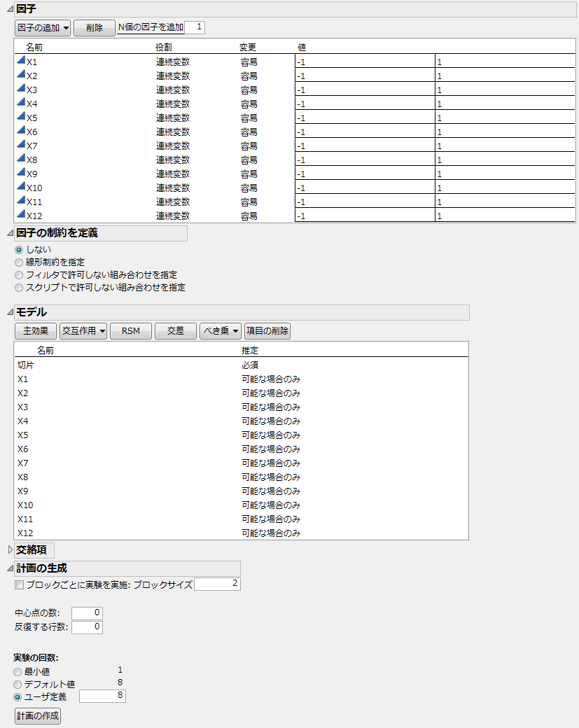Click the 計画の作成 button
The width and height of the screenshot is (579, 728).
click(x=36, y=716)
